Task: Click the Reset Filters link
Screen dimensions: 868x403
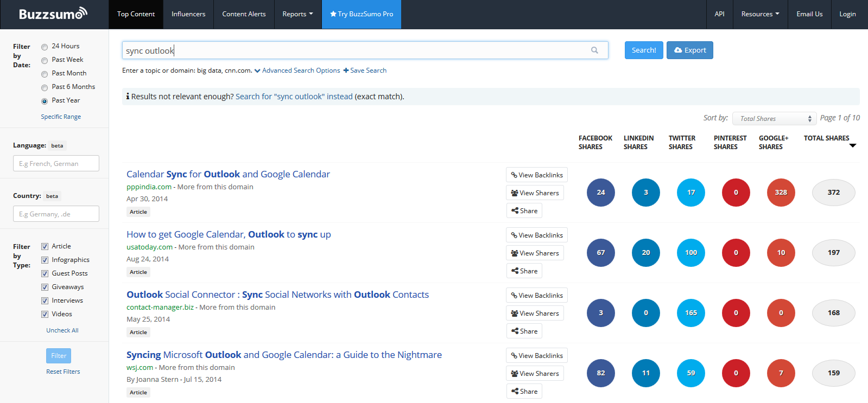Action: click(63, 372)
